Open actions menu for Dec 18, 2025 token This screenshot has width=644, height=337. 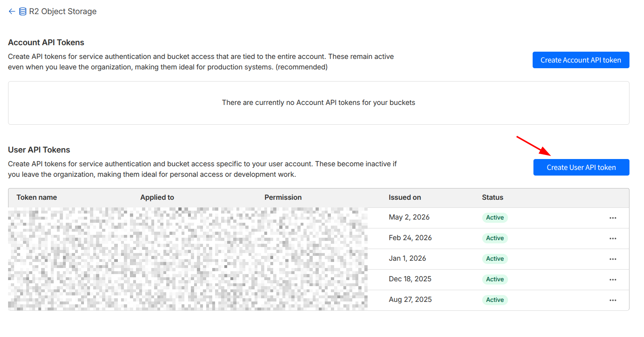[613, 280]
